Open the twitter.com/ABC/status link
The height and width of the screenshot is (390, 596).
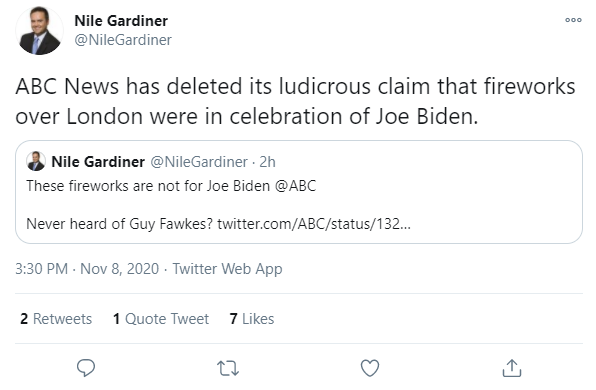[314, 224]
